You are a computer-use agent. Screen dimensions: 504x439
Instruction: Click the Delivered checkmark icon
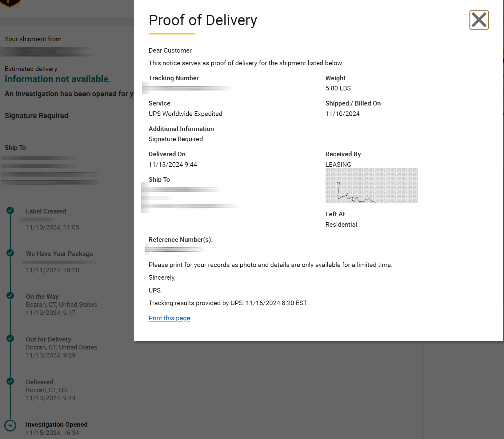pos(10,381)
